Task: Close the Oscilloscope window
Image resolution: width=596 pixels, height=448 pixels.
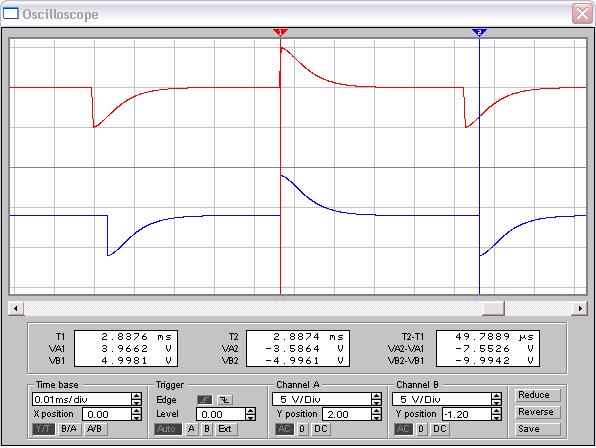Action: click(582, 14)
